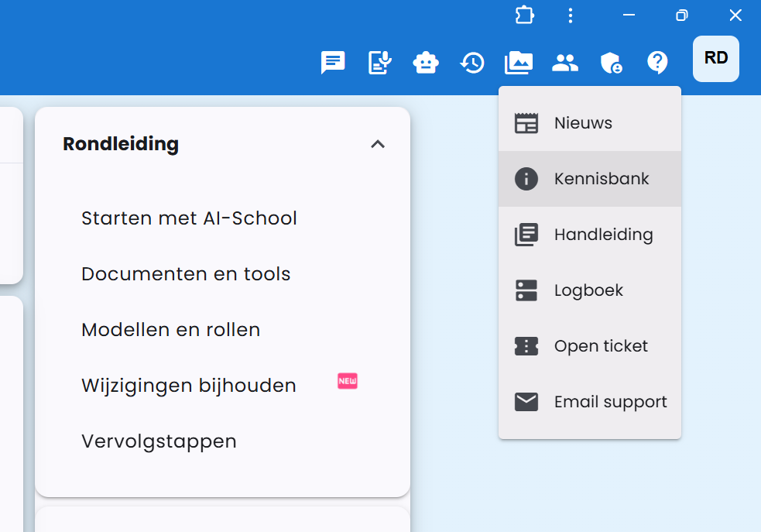
Task: Click the help question mark icon
Action: (x=657, y=63)
